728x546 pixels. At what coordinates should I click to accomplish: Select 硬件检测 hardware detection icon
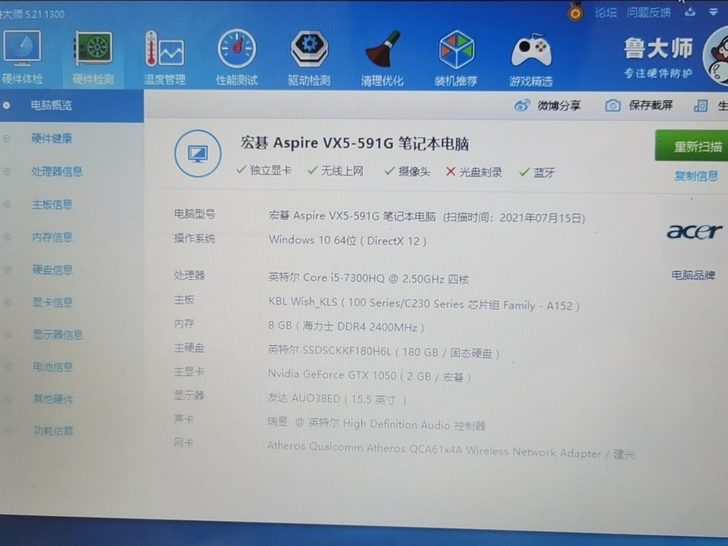(93, 58)
